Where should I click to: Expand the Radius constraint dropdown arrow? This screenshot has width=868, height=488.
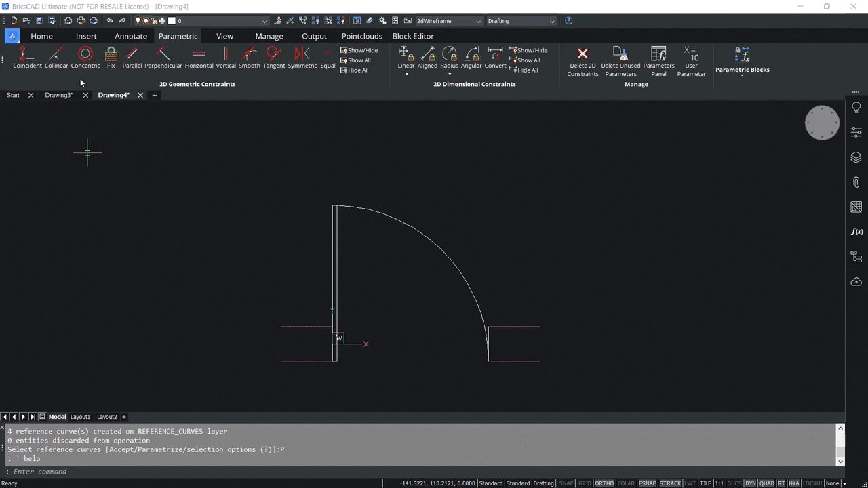pyautogui.click(x=449, y=73)
